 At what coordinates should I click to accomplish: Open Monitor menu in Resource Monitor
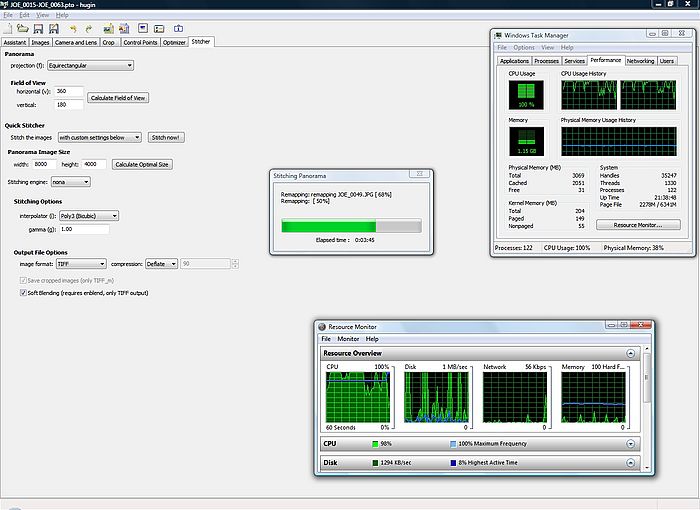[x=348, y=339]
